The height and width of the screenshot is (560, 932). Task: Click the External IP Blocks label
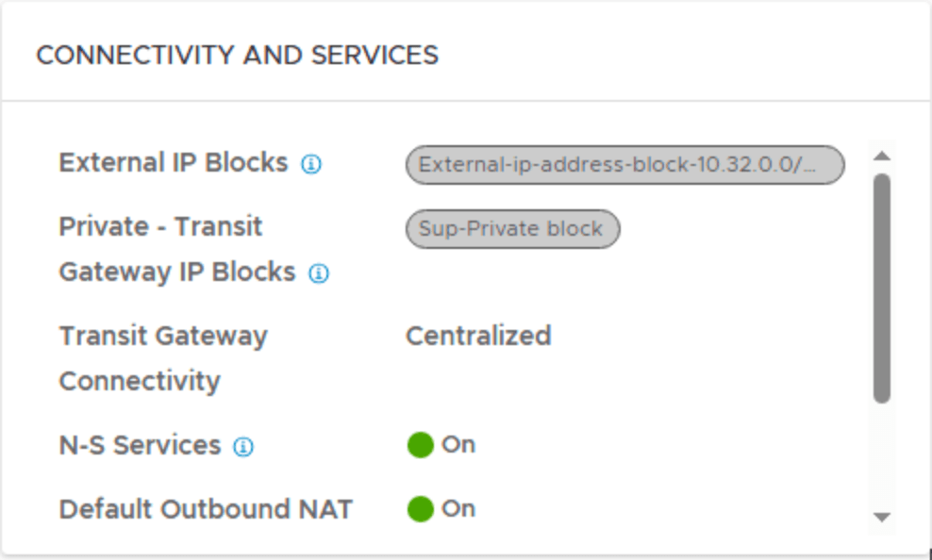[x=174, y=162]
